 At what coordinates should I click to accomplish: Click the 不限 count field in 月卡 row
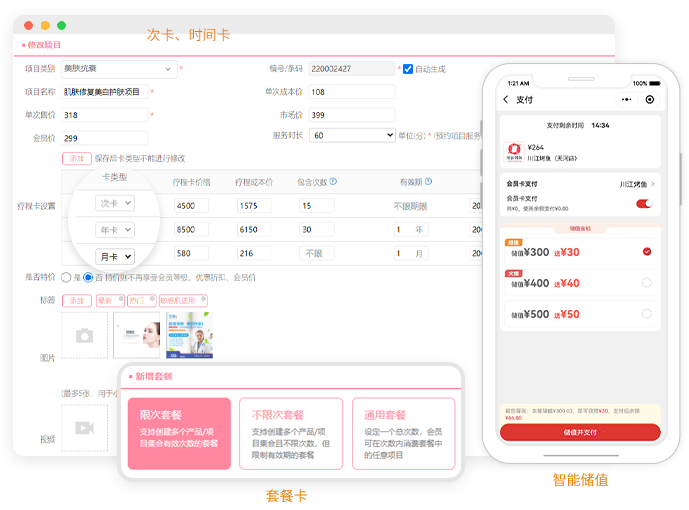(x=317, y=253)
